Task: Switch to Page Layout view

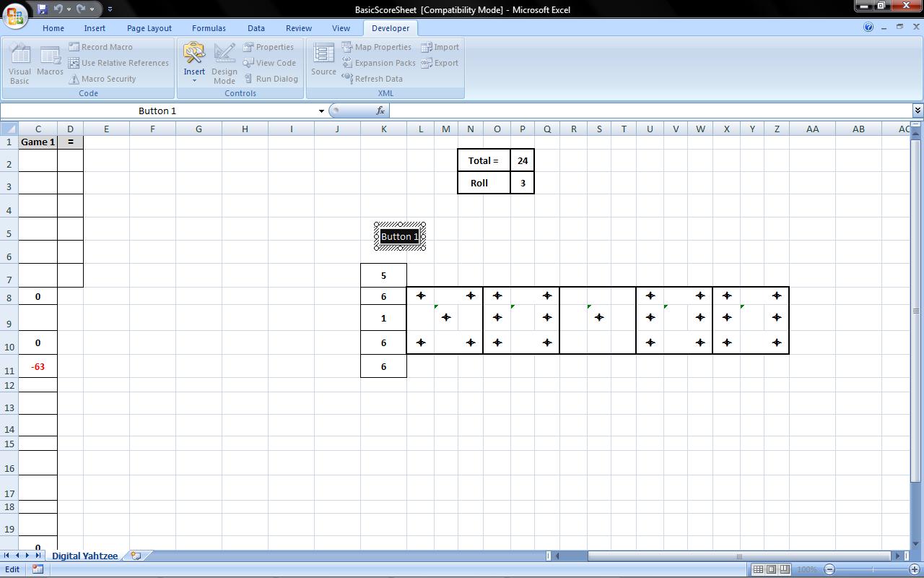Action: (771, 569)
